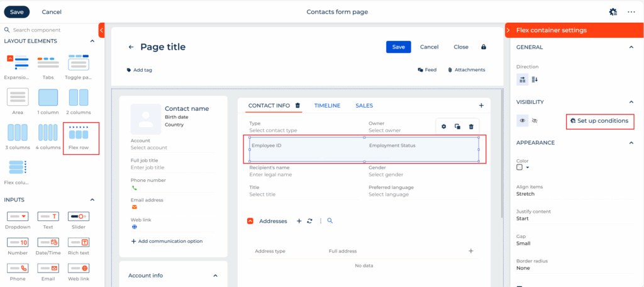Switch to the TIMELINE tab
The width and height of the screenshot is (644, 287).
pos(327,106)
